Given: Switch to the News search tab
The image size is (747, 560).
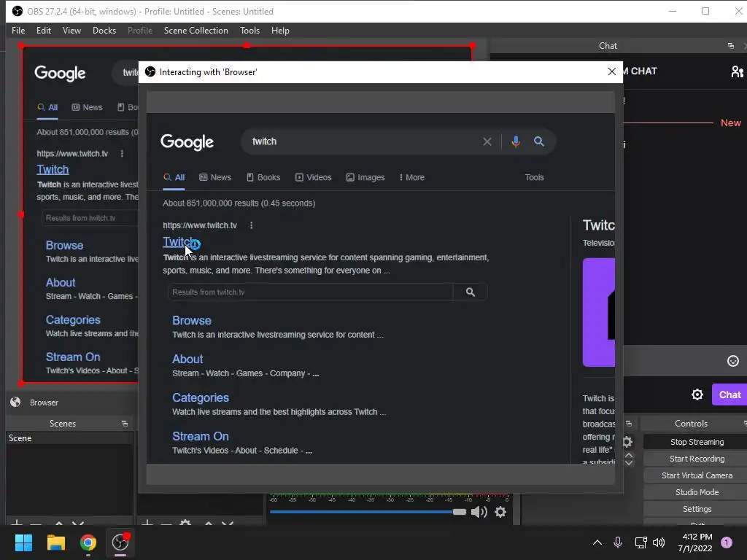Looking at the screenshot, I should click(x=215, y=177).
